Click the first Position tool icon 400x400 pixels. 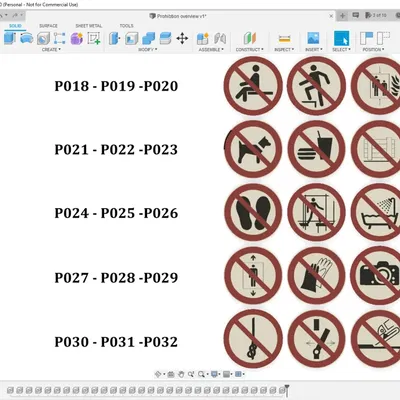(367, 38)
